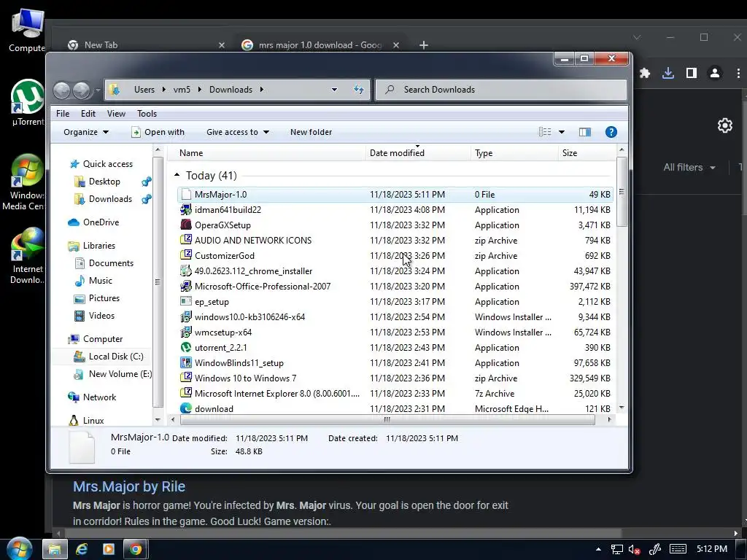Select the CustomizerGod zip icon
Viewport: 747px width, 560px height.
click(186, 255)
